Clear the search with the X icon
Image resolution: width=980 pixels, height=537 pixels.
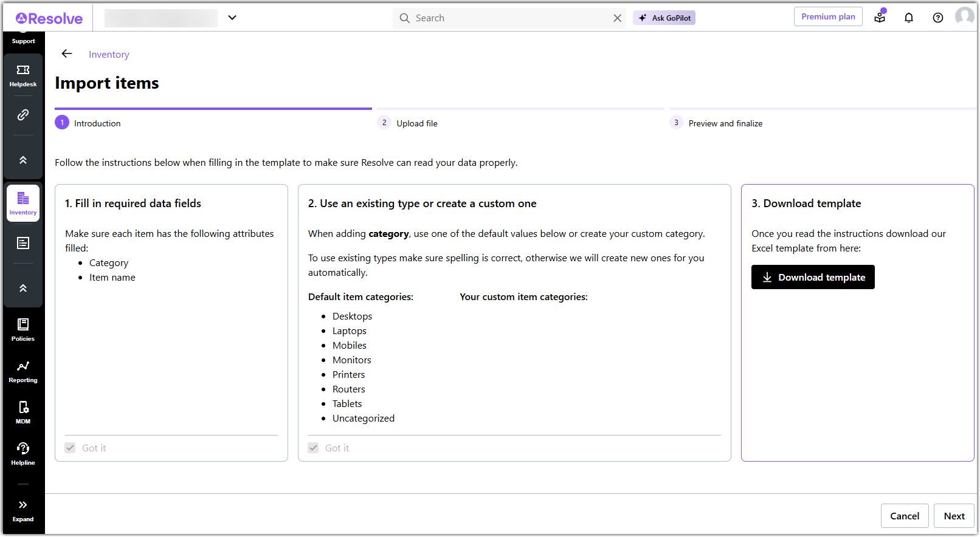(617, 18)
